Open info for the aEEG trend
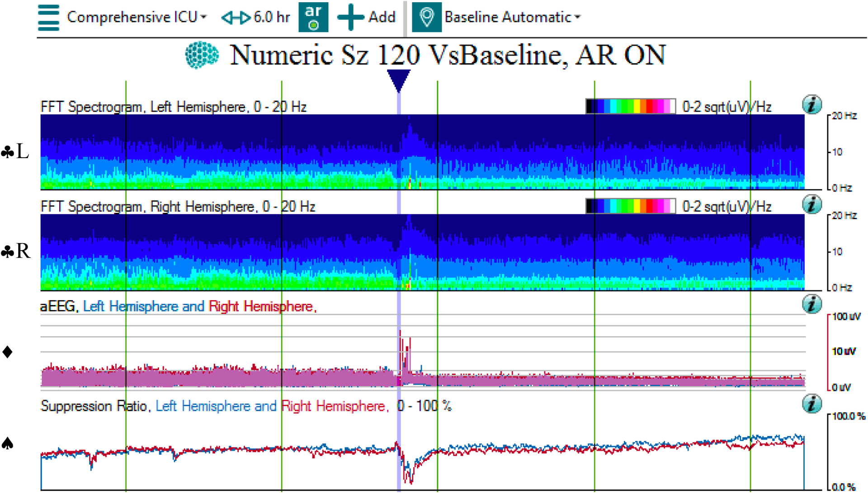The image size is (868, 493). (812, 304)
